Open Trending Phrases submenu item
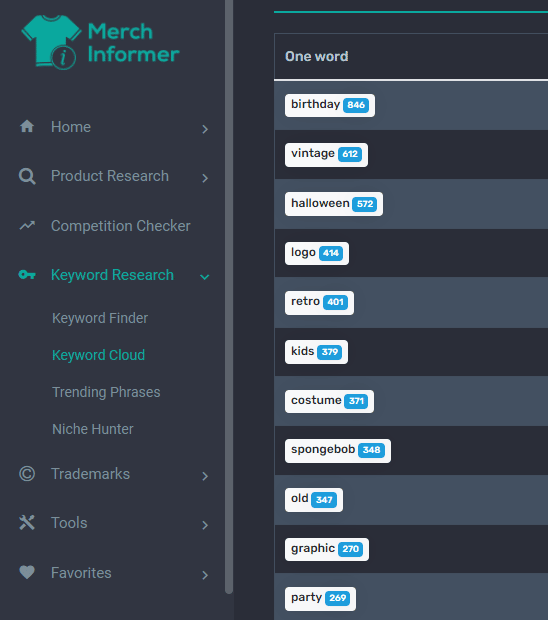 [106, 392]
